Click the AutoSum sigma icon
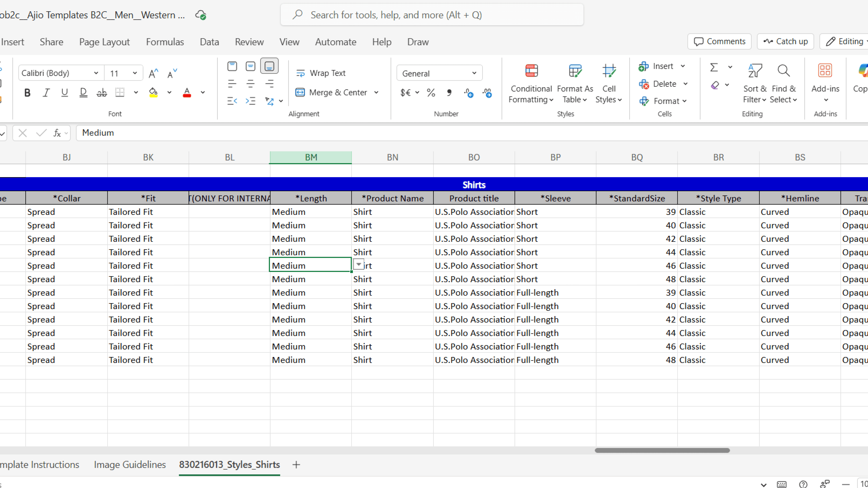This screenshot has width=868, height=488. click(714, 67)
